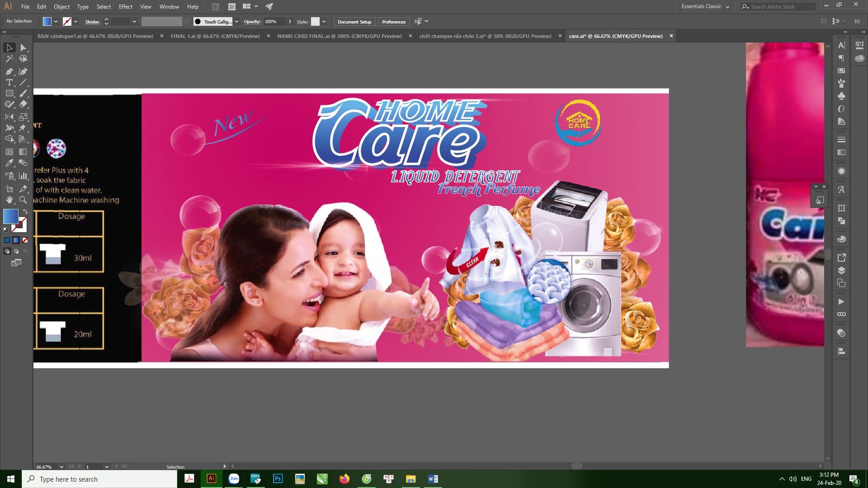This screenshot has height=488, width=868.
Task: Set paint mode to Color
Action: [7, 240]
